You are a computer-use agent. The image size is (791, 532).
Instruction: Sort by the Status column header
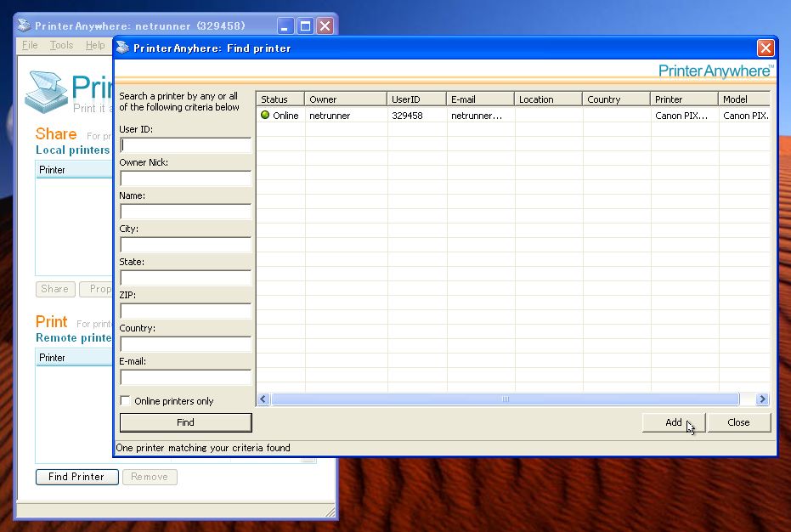pos(280,99)
